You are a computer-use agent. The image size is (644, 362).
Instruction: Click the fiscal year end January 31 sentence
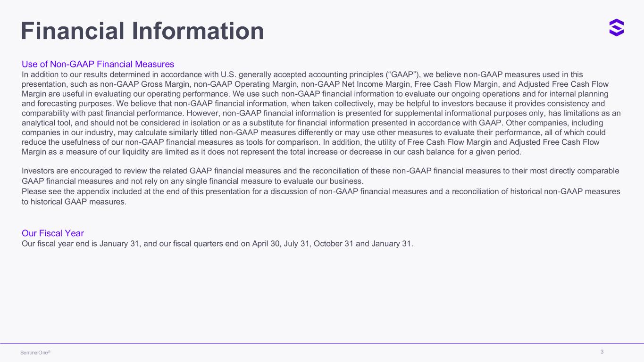[217, 244]
